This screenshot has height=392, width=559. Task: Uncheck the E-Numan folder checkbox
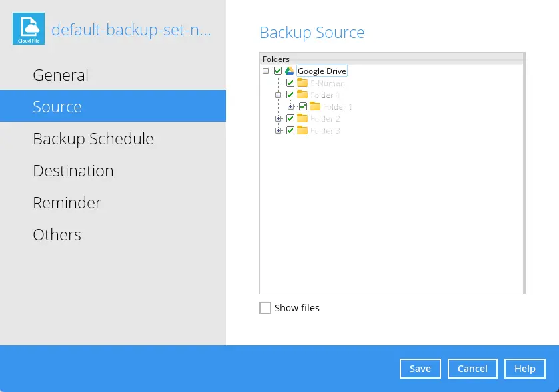[290, 83]
